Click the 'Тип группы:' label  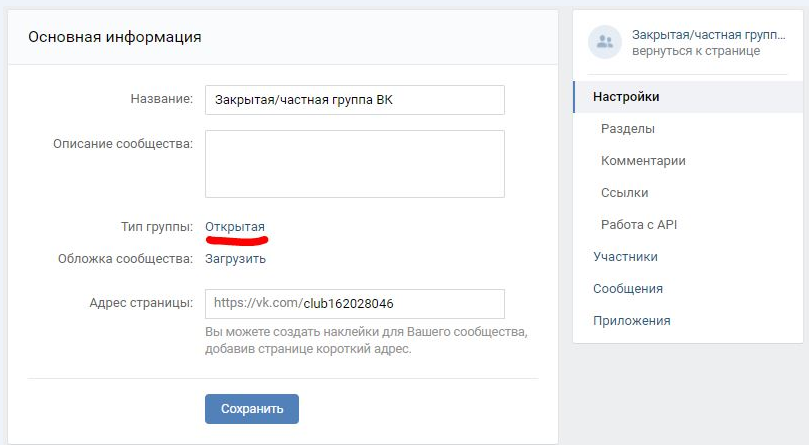(x=155, y=227)
